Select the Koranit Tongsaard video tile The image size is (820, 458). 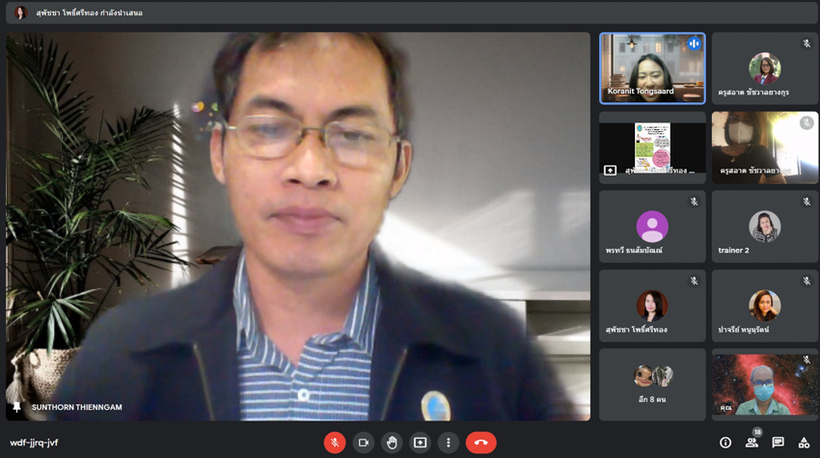pyautogui.click(x=652, y=68)
